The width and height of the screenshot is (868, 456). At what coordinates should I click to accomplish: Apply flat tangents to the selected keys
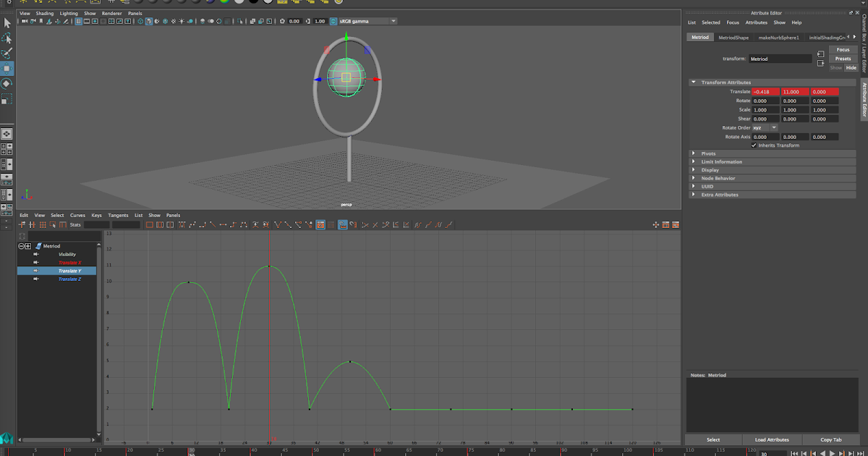coord(222,224)
